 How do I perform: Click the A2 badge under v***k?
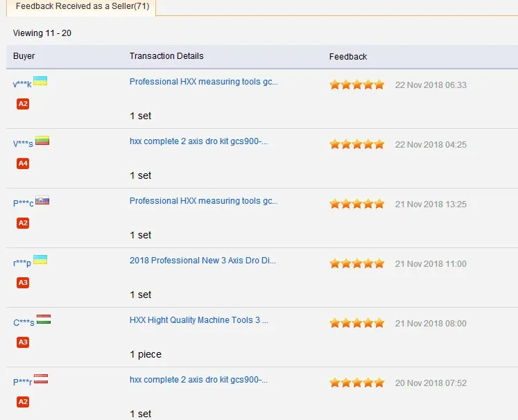pyautogui.click(x=23, y=104)
